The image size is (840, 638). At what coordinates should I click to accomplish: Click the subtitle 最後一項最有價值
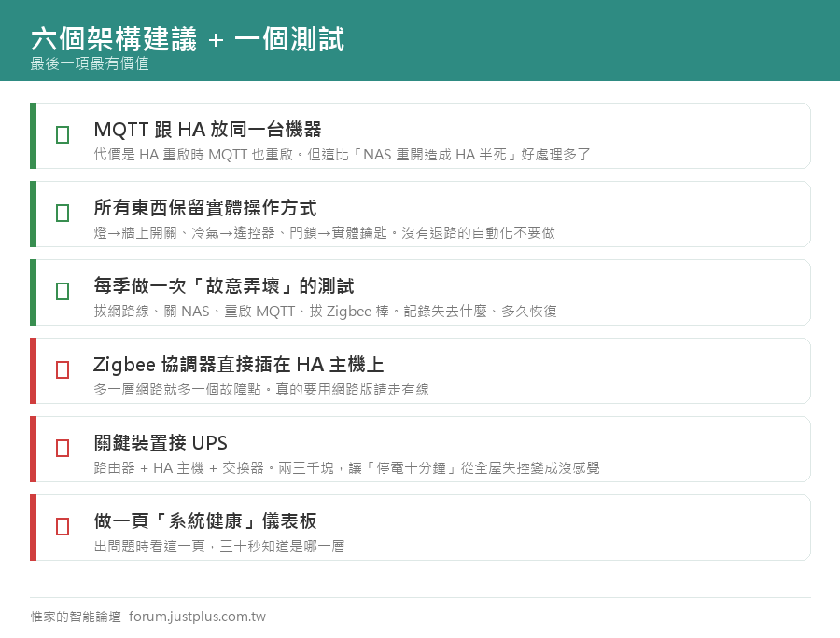coord(90,63)
